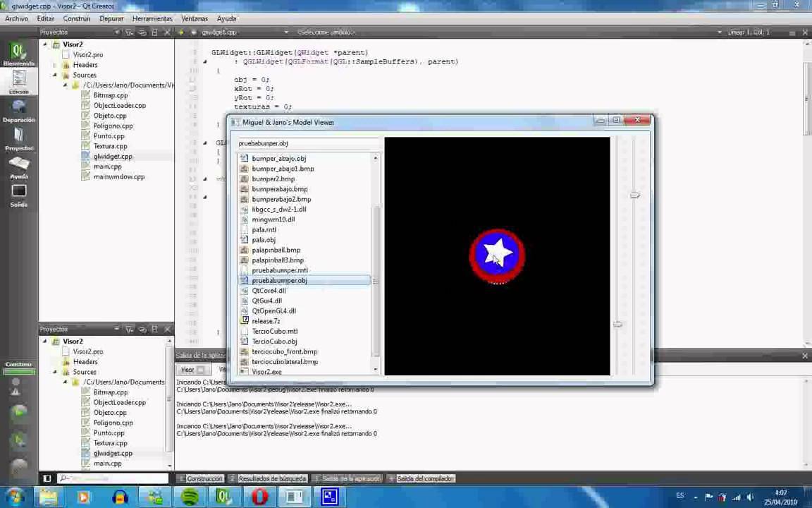Open Ayuda mode in the sidebar

(x=18, y=167)
